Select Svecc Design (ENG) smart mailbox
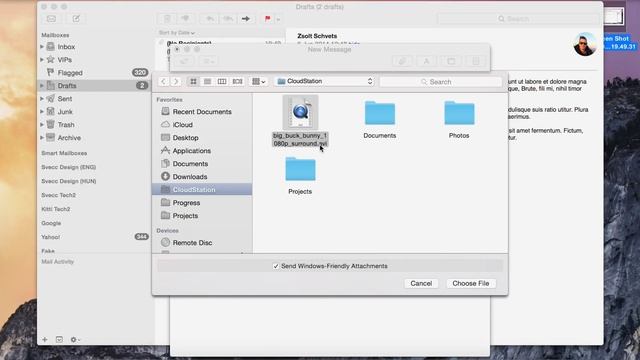640x360 pixels. (69, 167)
